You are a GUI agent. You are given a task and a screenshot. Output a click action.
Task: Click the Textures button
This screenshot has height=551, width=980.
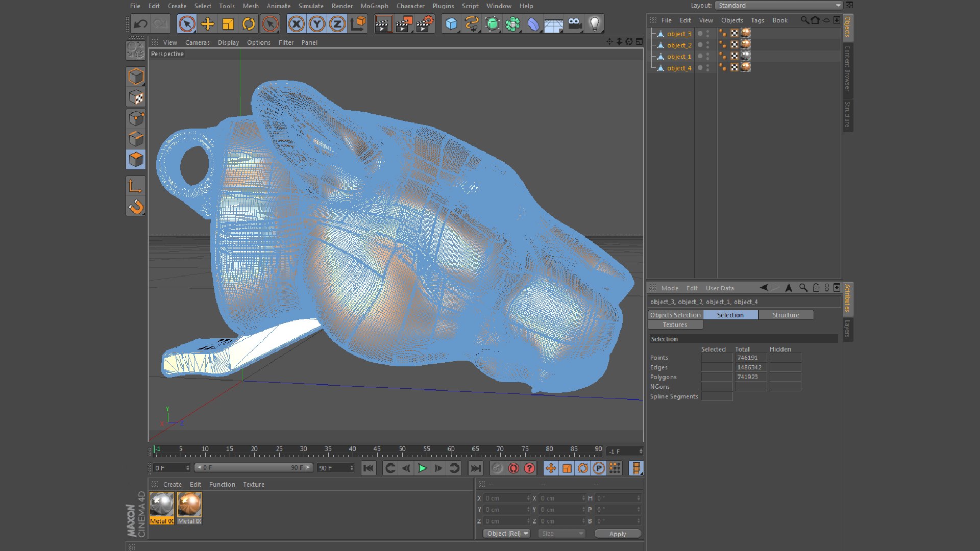(x=675, y=325)
